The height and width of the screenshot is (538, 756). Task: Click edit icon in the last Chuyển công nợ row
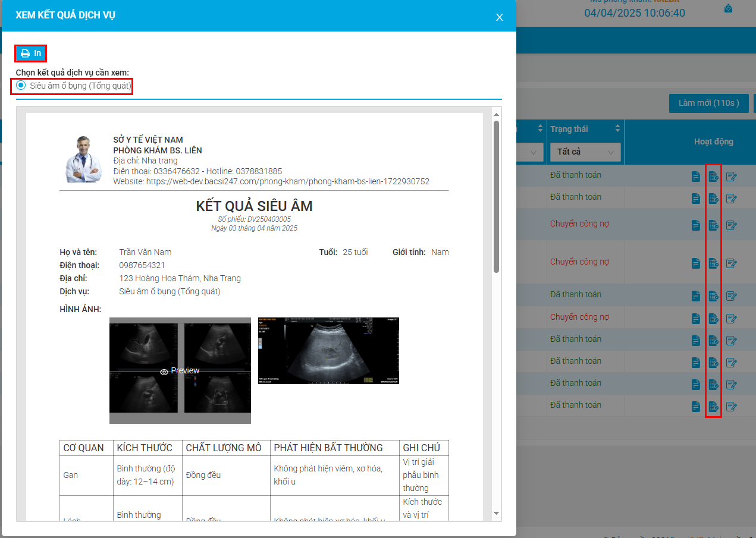click(732, 319)
